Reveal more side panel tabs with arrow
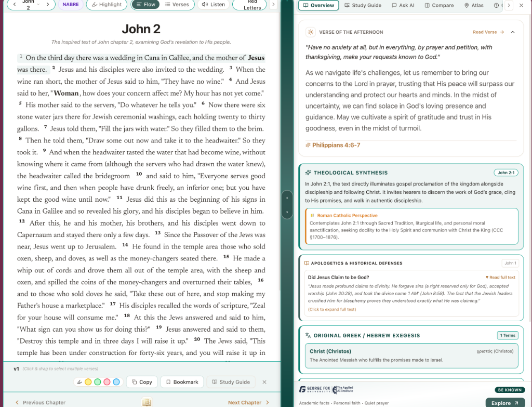The width and height of the screenshot is (532, 407). pyautogui.click(x=509, y=5)
